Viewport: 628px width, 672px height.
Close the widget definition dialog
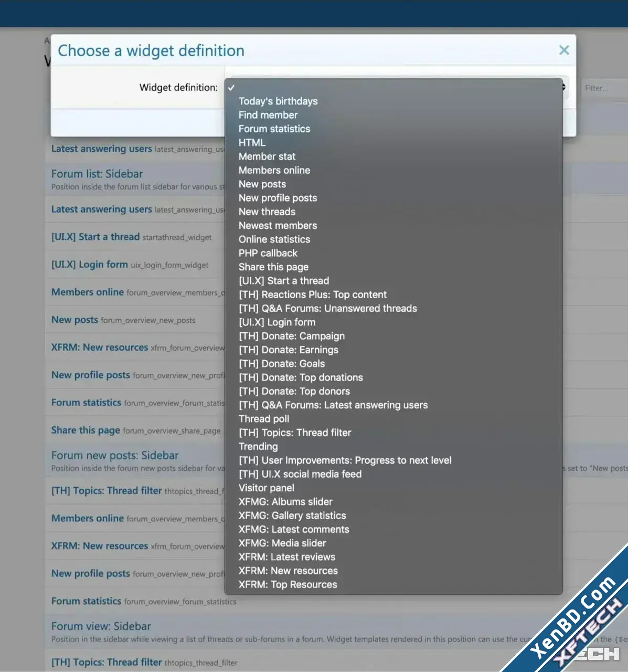click(x=564, y=50)
